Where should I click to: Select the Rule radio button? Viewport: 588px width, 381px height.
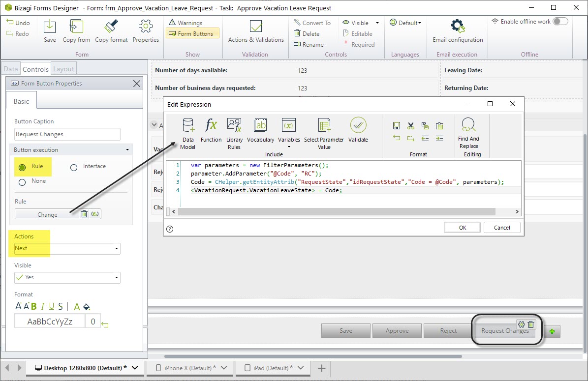pyautogui.click(x=22, y=168)
